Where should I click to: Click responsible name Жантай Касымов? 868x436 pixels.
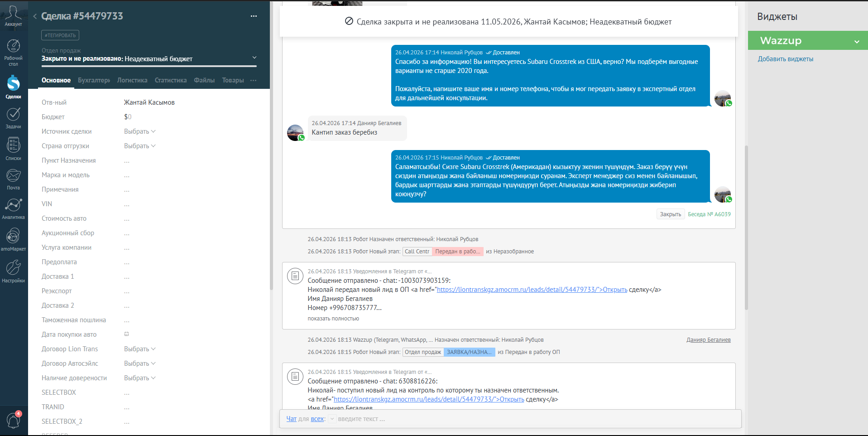149,102
